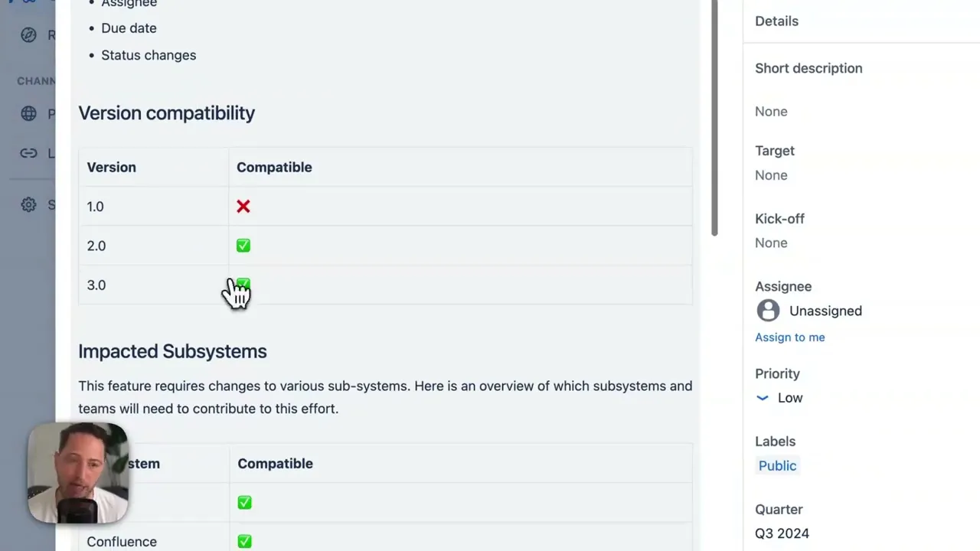This screenshot has height=551, width=980.
Task: Click the vertical scrollbar of the description
Action: 714,118
